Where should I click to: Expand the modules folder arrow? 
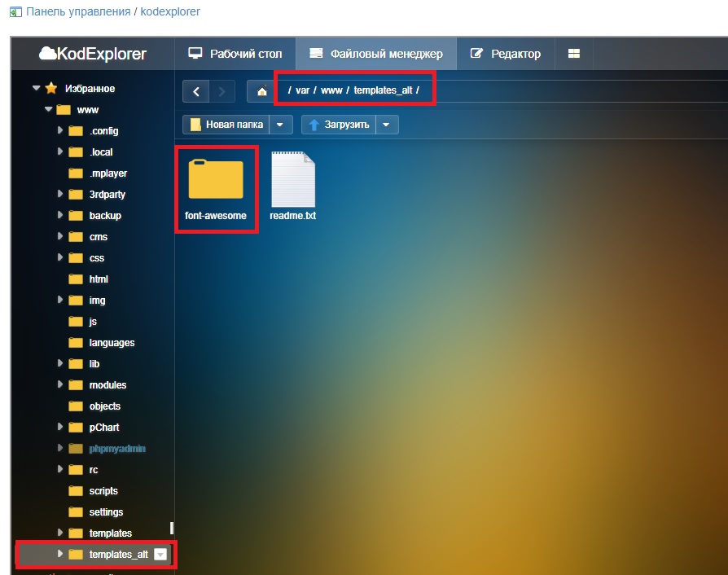(x=60, y=384)
